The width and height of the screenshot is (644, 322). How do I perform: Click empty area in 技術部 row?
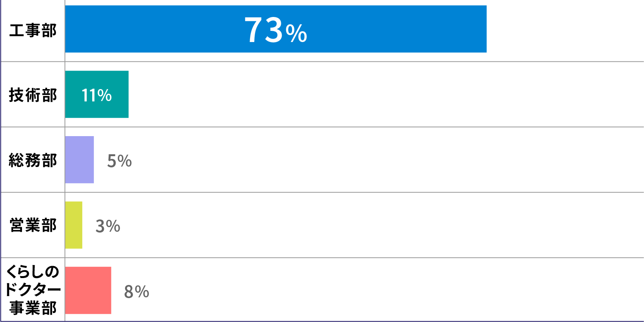coord(386,94)
